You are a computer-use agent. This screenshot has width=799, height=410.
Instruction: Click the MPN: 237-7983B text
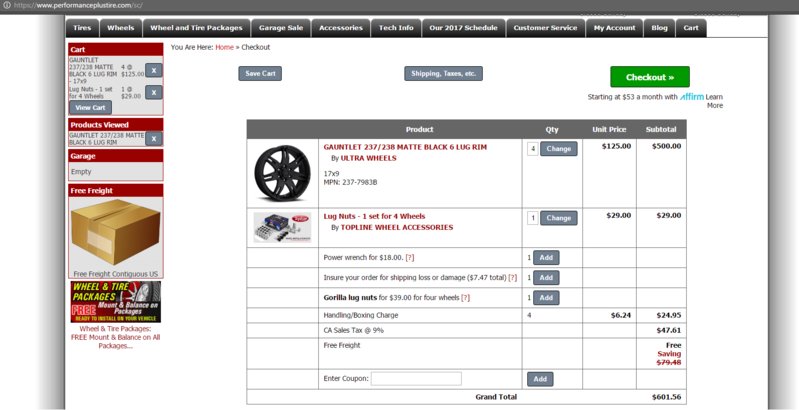351,182
